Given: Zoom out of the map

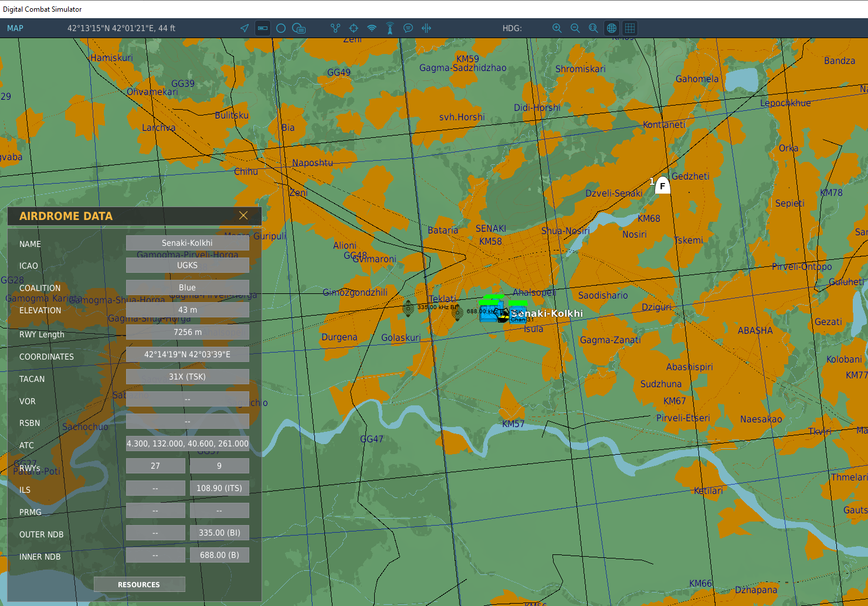Looking at the screenshot, I should point(575,28).
